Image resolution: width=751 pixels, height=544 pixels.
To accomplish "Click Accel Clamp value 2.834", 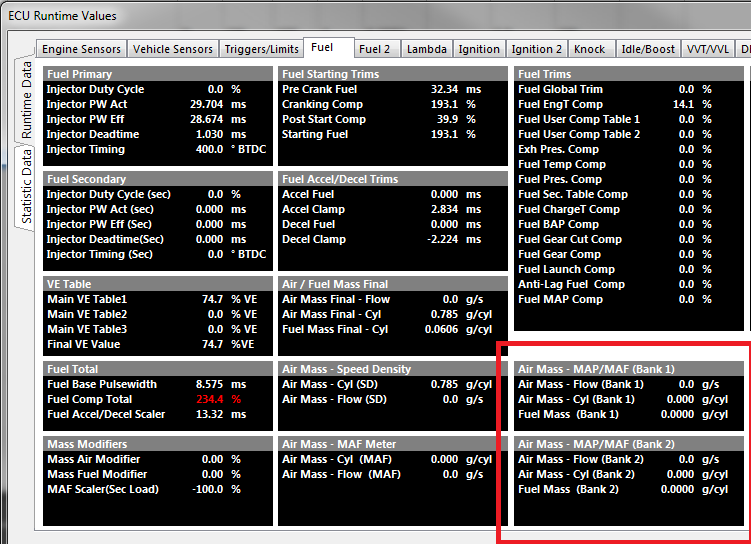I will [444, 209].
